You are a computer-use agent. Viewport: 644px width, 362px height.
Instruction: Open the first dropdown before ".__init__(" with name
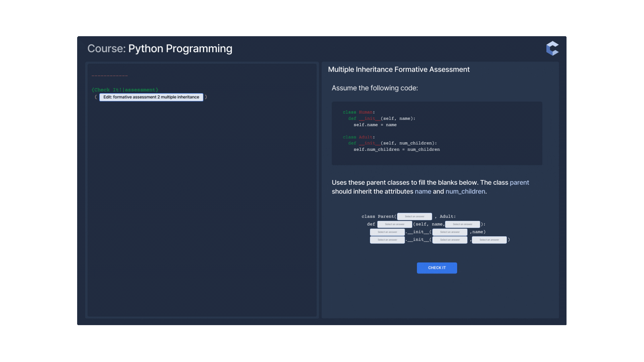pos(387,232)
